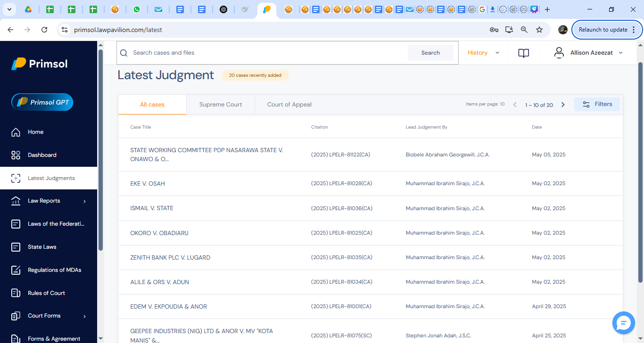
Task: Open ZENITH BANK PLC V. LUGARD case
Action: [170, 258]
